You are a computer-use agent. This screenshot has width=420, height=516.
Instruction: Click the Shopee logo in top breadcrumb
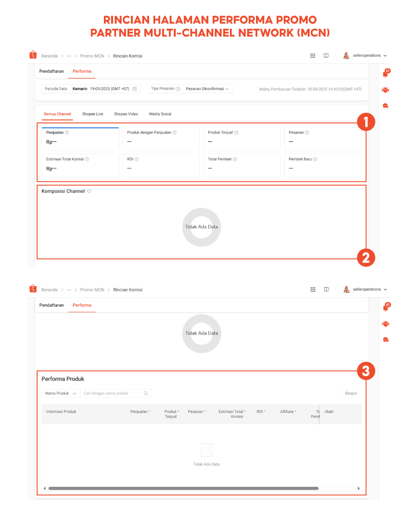click(33, 55)
